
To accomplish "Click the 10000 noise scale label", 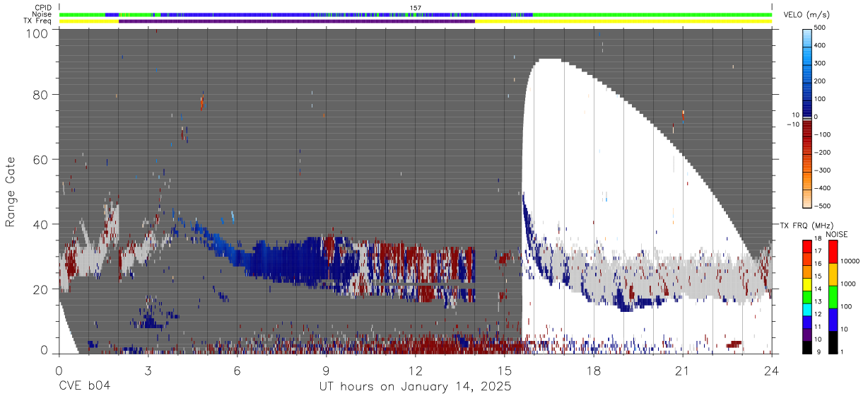I will [852, 261].
